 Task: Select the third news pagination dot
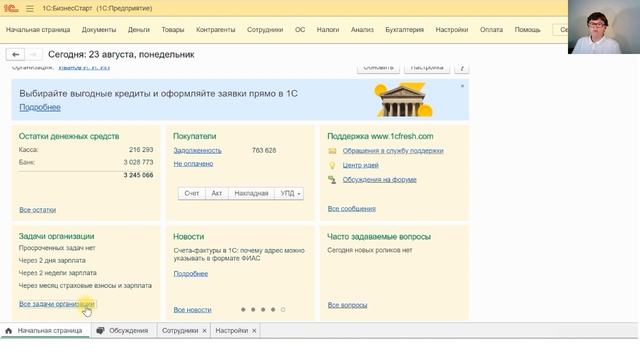point(263,310)
